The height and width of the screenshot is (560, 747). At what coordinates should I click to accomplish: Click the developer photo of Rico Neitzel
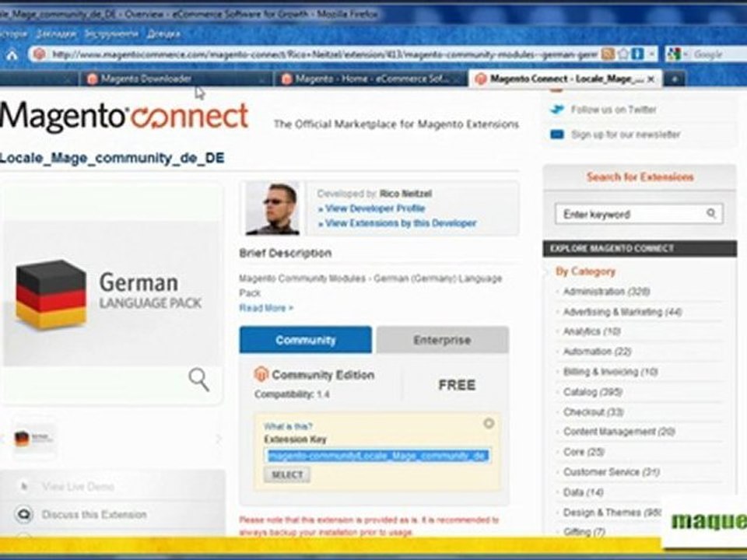tap(272, 208)
